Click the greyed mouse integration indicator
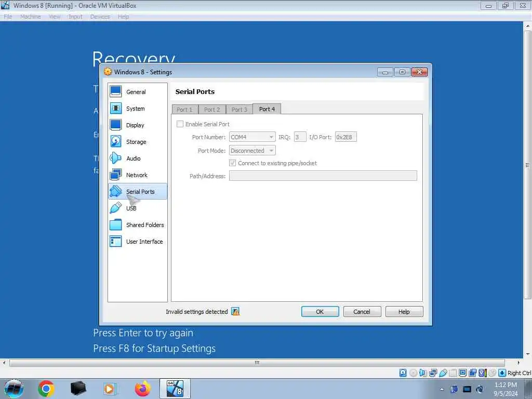Viewport: 532px width, 399px height. [x=492, y=373]
